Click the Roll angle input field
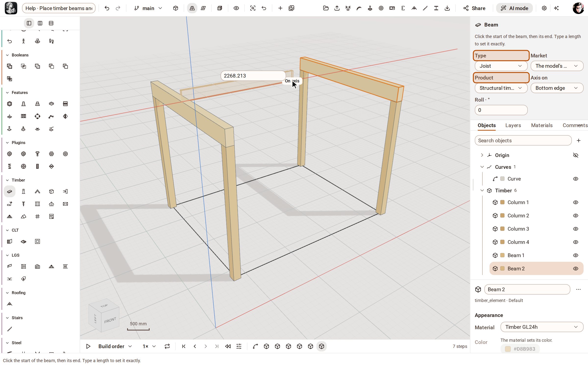588x368 pixels. point(501,110)
